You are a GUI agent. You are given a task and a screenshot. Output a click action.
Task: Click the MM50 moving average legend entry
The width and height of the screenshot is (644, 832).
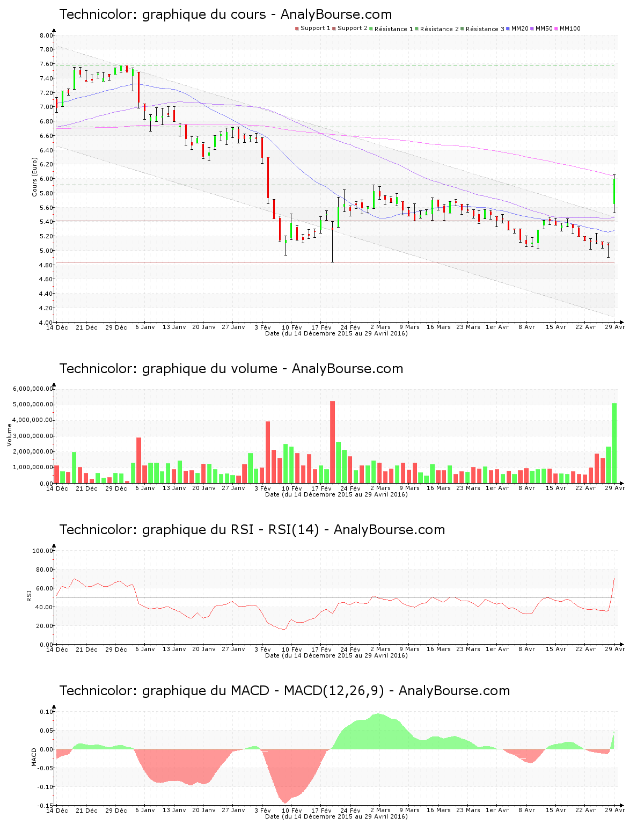point(541,28)
